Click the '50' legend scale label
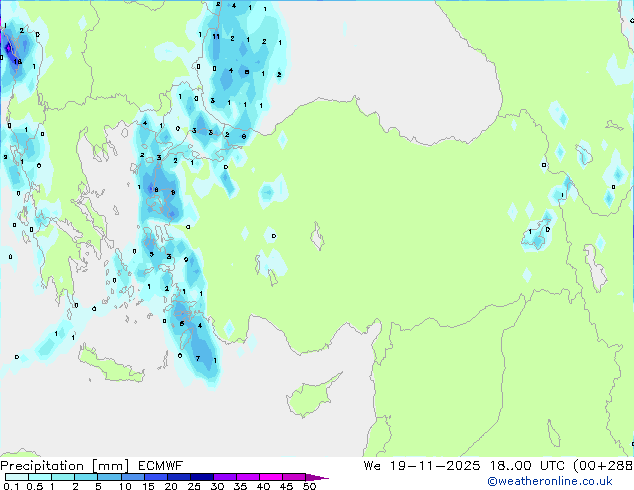This screenshot has height=490, width=634. click(309, 486)
